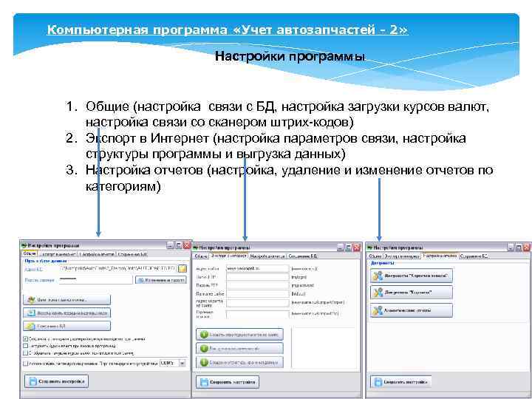Click the underlined title «Учет автозапчастей - 2»
532x399 pixels.
point(228,30)
